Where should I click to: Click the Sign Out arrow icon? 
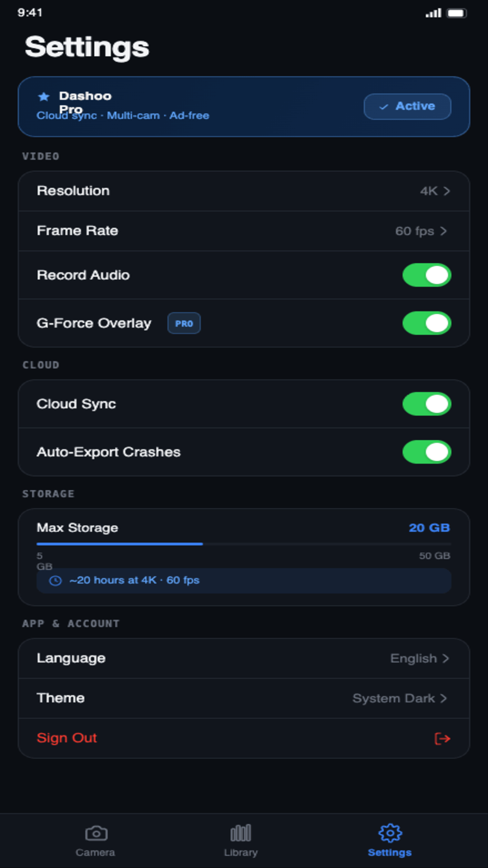point(442,738)
